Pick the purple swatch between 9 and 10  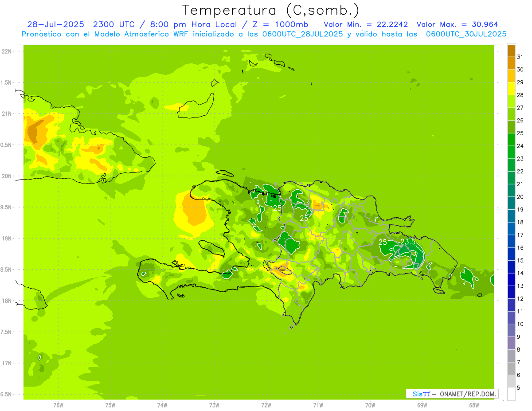(x=511, y=330)
